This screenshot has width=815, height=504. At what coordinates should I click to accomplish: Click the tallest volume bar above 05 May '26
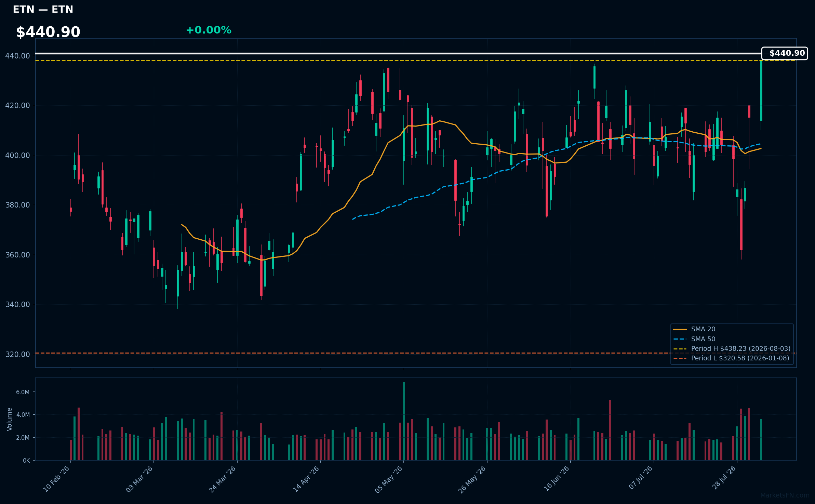tap(404, 421)
